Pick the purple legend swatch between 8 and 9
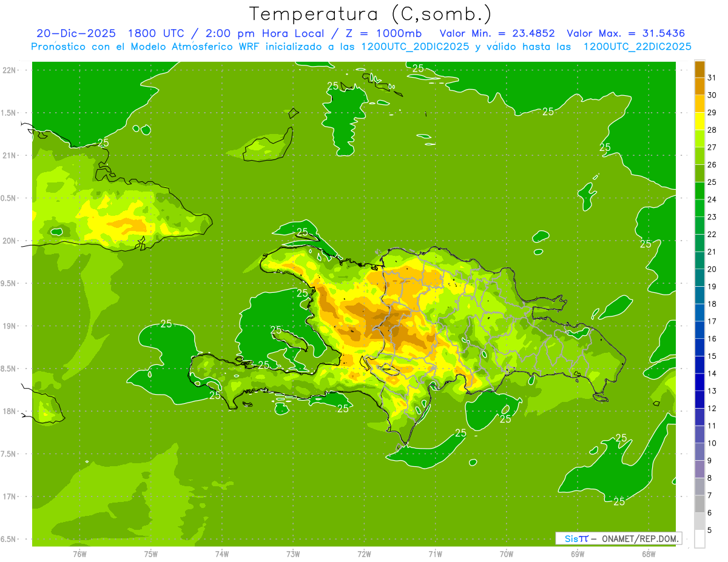The width and height of the screenshot is (728, 562). click(699, 469)
